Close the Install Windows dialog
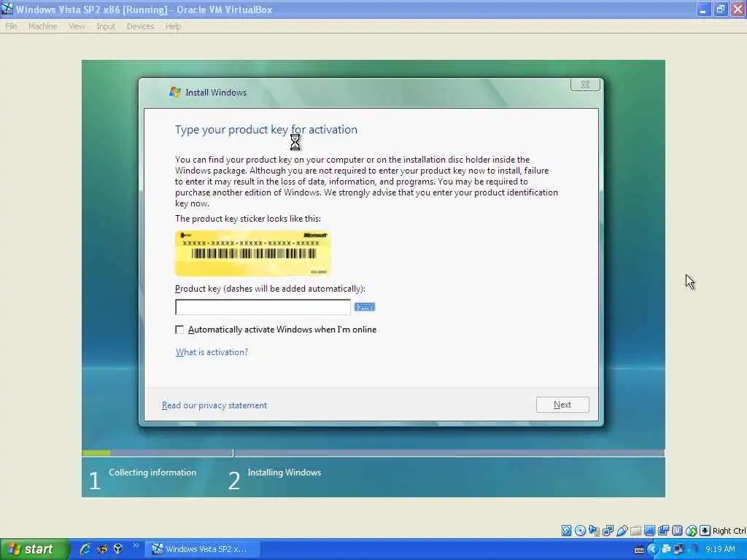Screen dimensions: 747x560 (x=585, y=85)
